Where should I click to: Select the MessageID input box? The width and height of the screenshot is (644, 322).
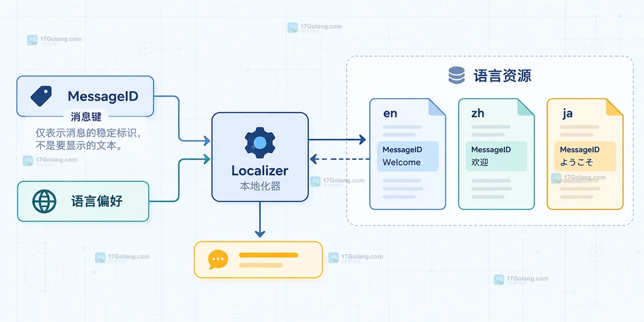[85, 96]
